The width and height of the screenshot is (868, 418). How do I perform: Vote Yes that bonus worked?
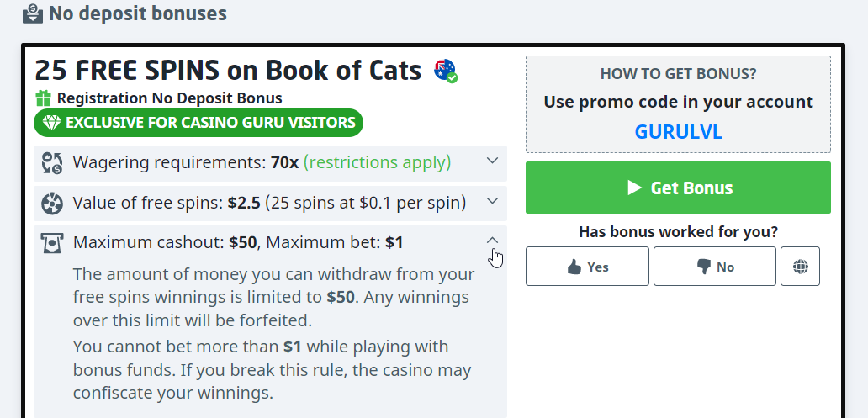pos(587,267)
